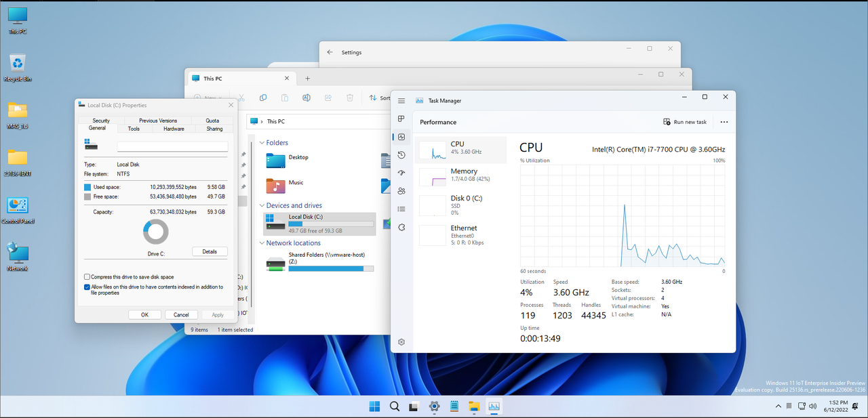Select Disk 0 (C:) in Performance list

[460, 205]
